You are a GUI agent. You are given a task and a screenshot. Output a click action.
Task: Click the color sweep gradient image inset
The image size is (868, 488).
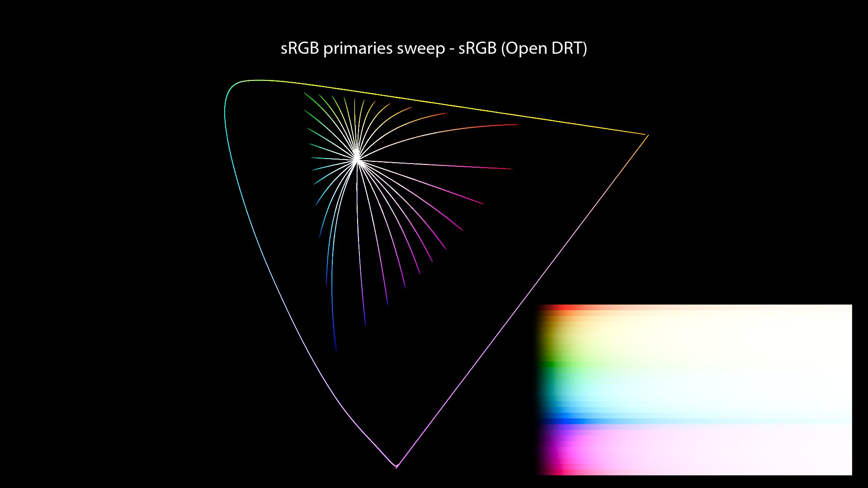(x=694, y=389)
